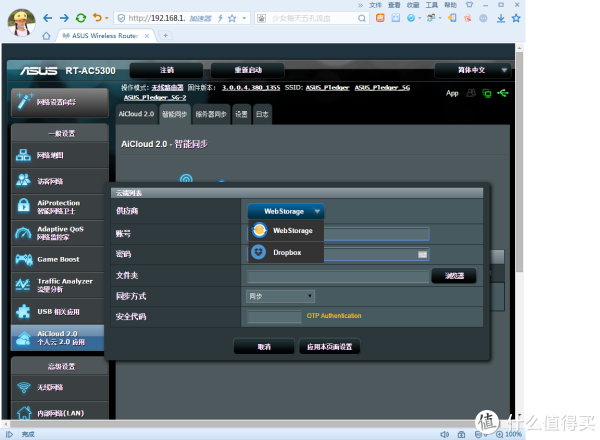Image resolution: width=600 pixels, height=440 pixels.
Task: Click the user avatar picture
Action: point(21,23)
